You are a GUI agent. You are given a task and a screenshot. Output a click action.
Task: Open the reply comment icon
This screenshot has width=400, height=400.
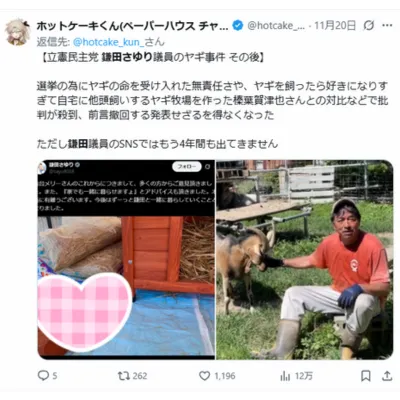click(x=43, y=376)
